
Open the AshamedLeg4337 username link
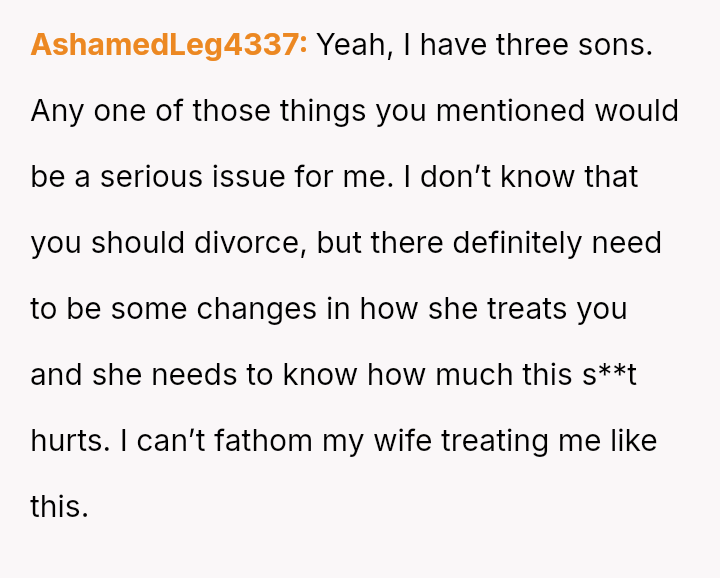pyautogui.click(x=169, y=45)
